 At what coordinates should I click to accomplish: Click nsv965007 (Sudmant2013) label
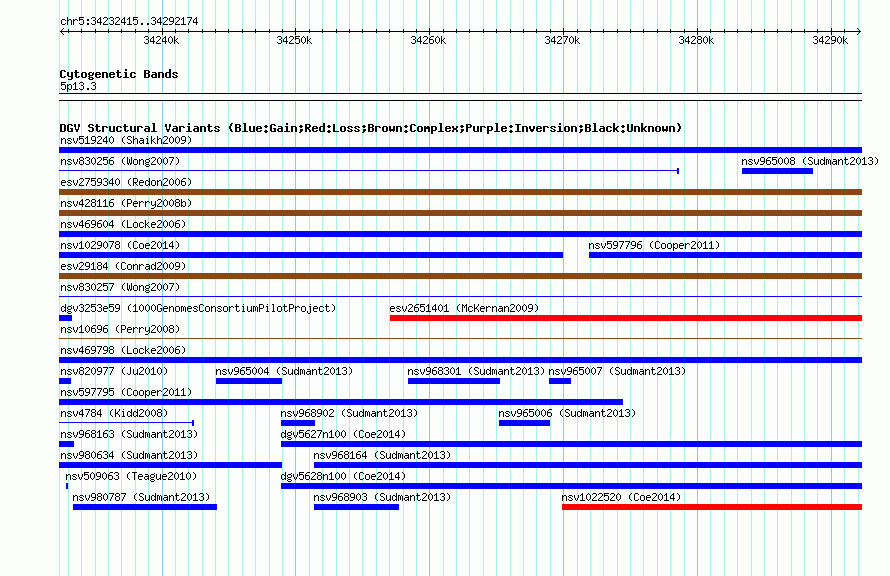617,371
